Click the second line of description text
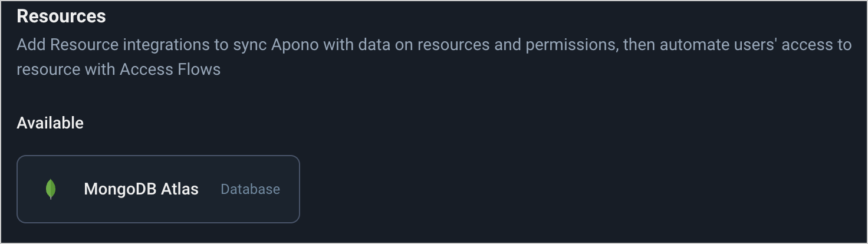 [118, 70]
